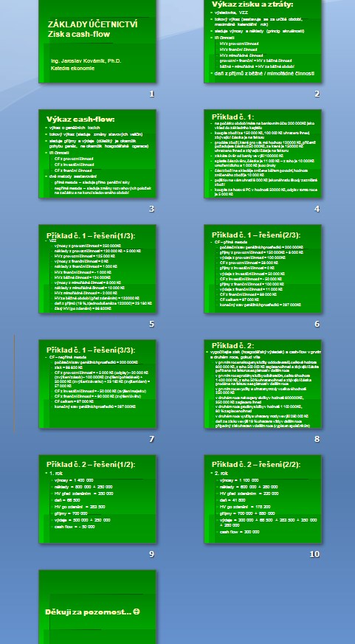355x644 pixels.
Task: Select the Výkaz cash-flow slide thumbnail
Action: pyautogui.click(x=97, y=153)
